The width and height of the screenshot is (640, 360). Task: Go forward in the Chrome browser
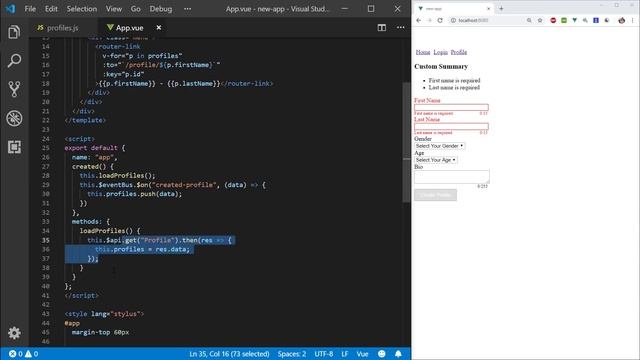[429, 20]
